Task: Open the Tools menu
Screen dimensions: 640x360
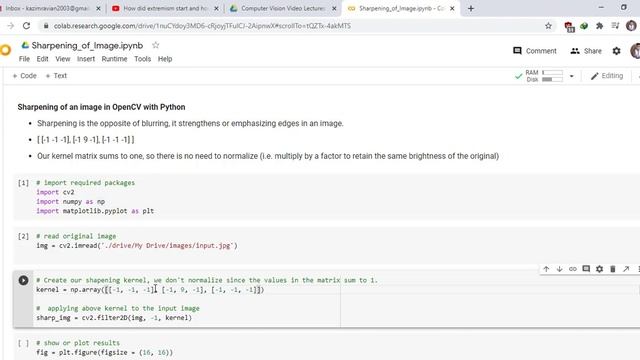Action: pos(142,59)
